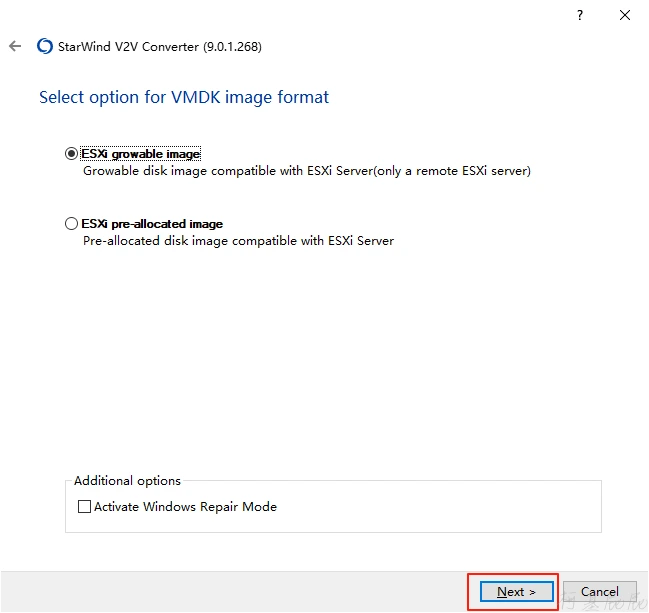Close the V2V Converter window
The height and width of the screenshot is (613, 649).
[625, 16]
